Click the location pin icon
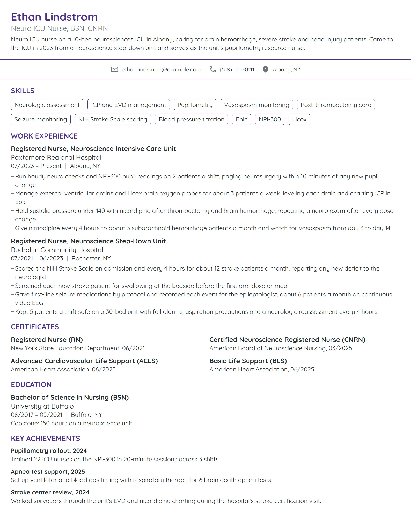The image size is (411, 532). point(265,69)
